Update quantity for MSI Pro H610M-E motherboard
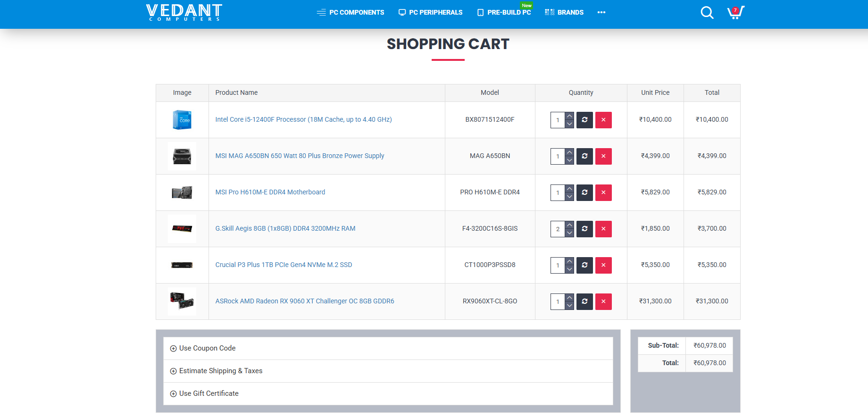The width and height of the screenshot is (868, 418). coord(584,192)
